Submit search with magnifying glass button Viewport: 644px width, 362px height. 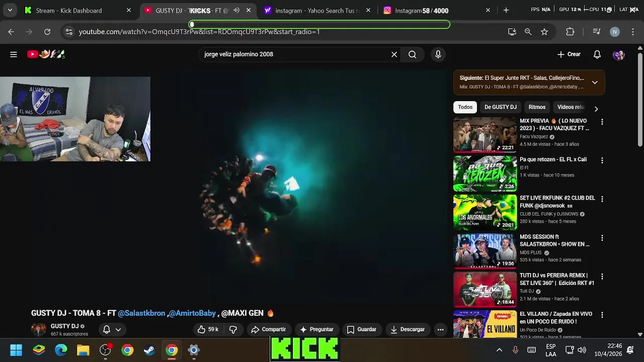tap(413, 54)
